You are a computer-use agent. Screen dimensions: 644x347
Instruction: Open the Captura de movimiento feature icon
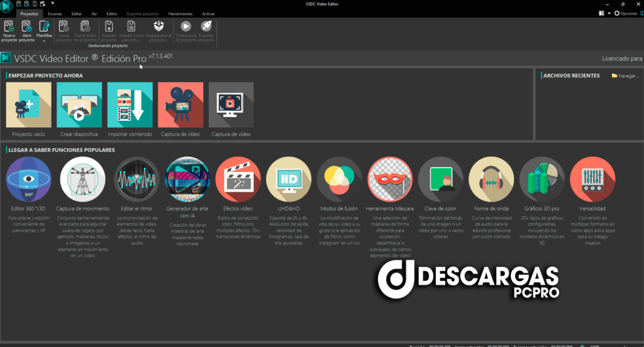click(x=82, y=179)
